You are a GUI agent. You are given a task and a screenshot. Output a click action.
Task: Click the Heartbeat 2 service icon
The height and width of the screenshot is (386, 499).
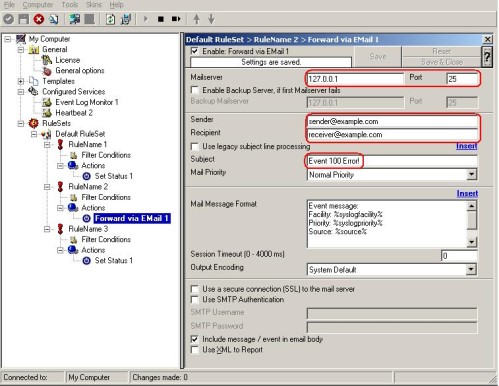point(47,113)
